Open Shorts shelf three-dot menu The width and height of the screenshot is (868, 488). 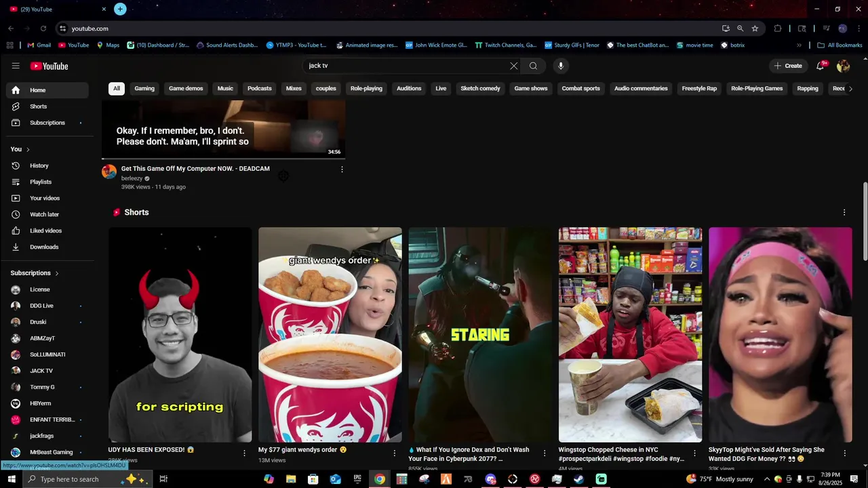(844, 212)
